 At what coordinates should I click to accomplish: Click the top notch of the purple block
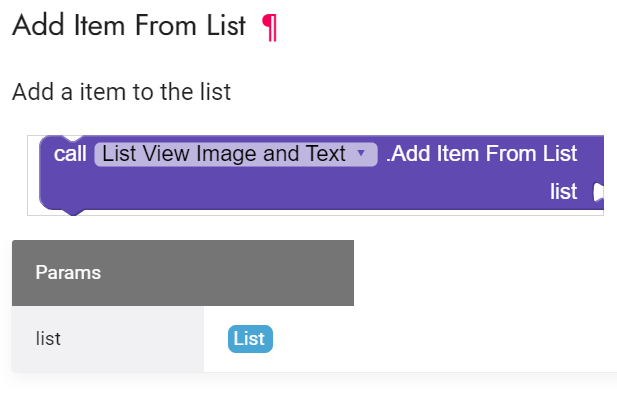pos(72,138)
